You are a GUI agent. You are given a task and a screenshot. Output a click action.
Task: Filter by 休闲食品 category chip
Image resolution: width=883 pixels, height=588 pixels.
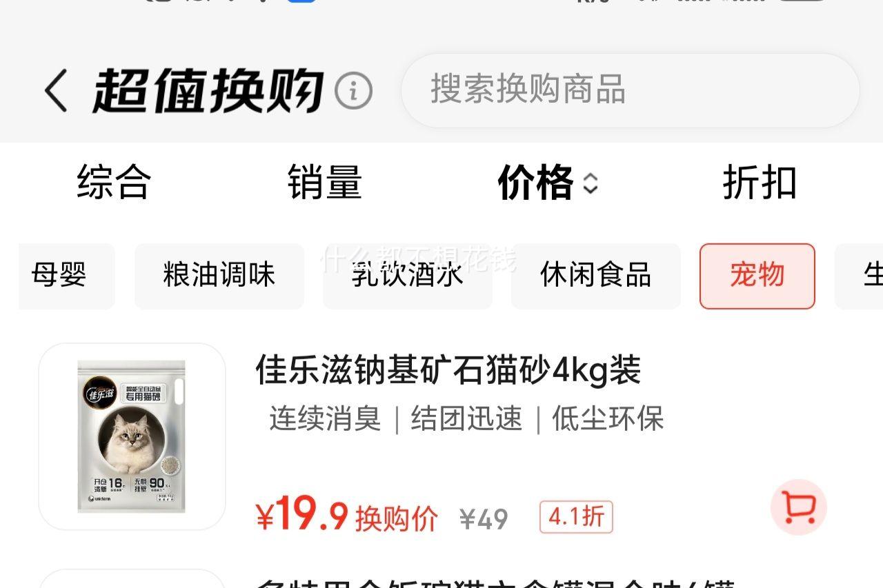(596, 276)
